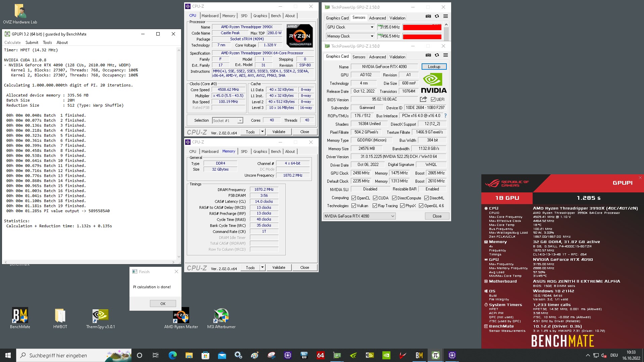
Task: Toggle the PhysX checkbox
Action: click(402, 206)
